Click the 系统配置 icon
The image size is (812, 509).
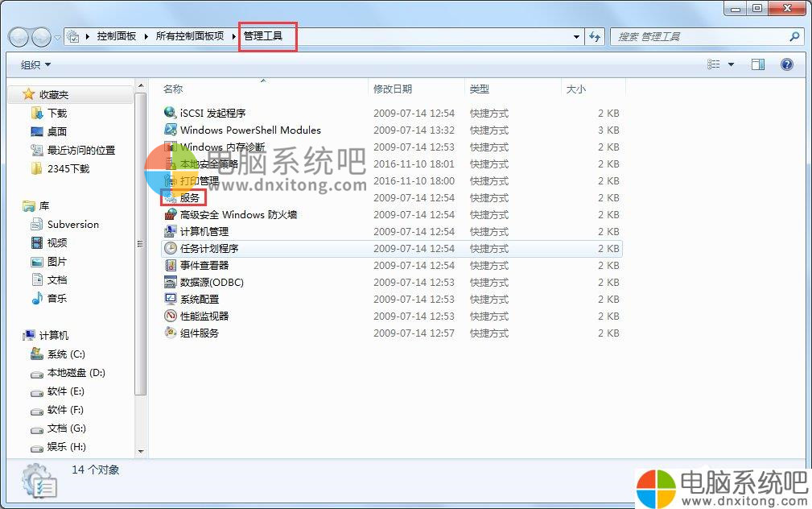click(x=170, y=299)
